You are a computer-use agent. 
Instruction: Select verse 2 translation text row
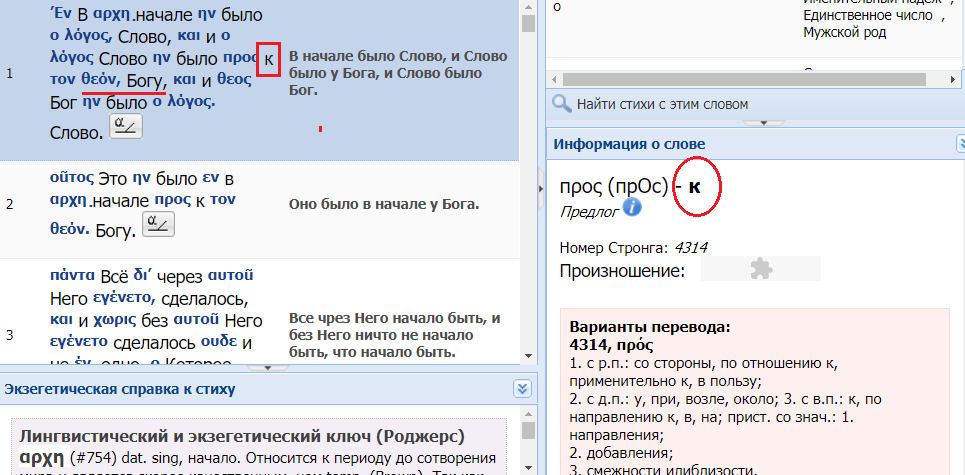coord(385,204)
